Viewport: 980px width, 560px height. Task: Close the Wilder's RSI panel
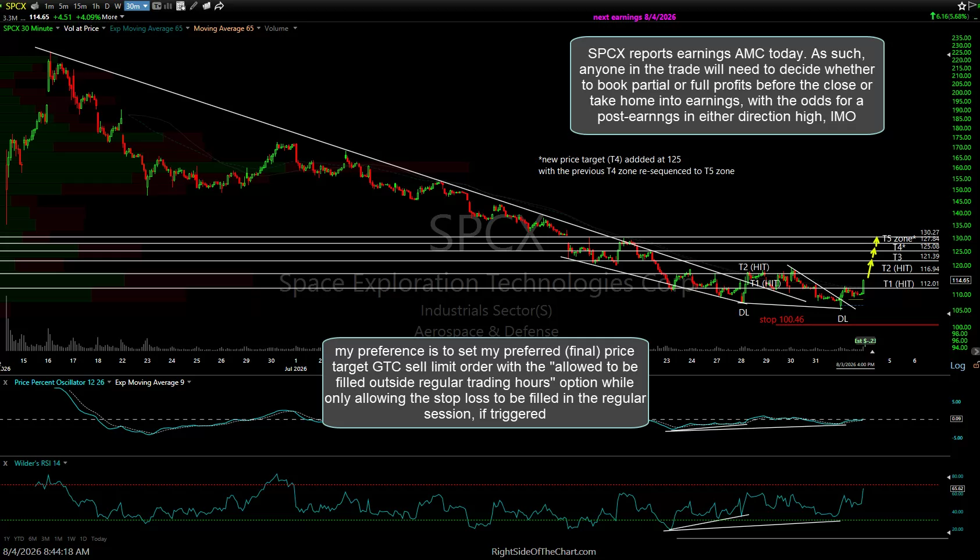pos(6,463)
